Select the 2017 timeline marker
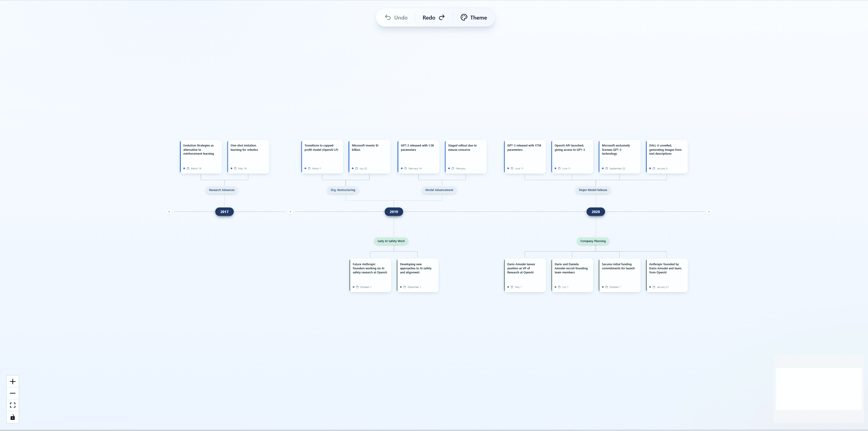Viewport: 868px width, 431px height. (224, 212)
